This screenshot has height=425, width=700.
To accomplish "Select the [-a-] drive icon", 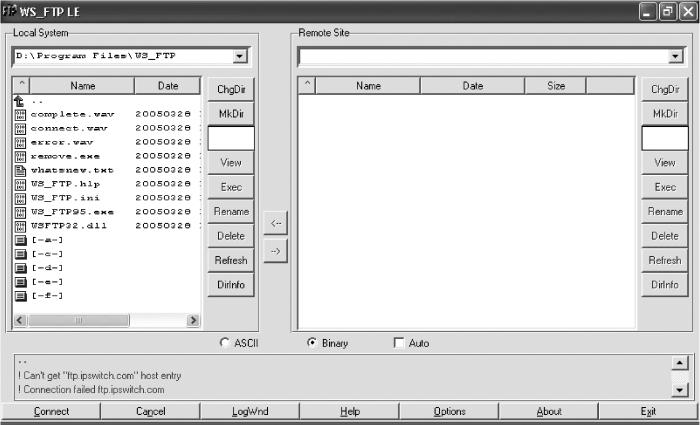I will point(20,240).
